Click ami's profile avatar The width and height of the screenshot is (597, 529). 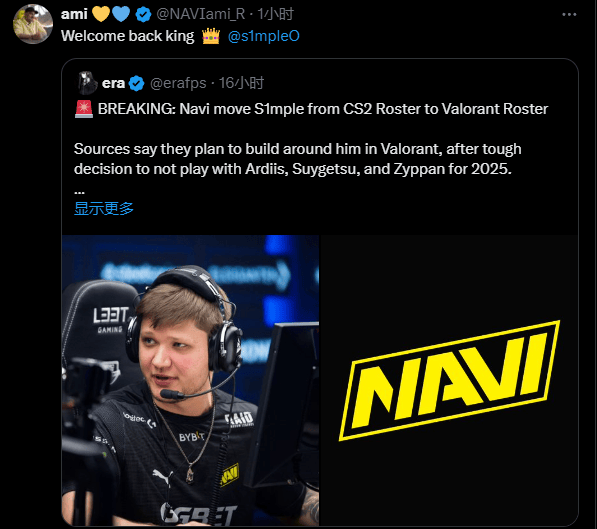(33, 24)
